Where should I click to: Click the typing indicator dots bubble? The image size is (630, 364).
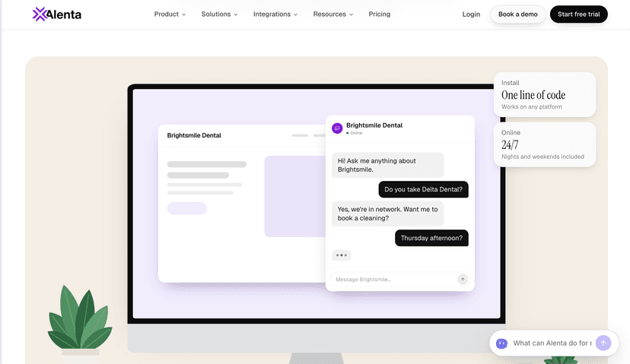tap(342, 255)
